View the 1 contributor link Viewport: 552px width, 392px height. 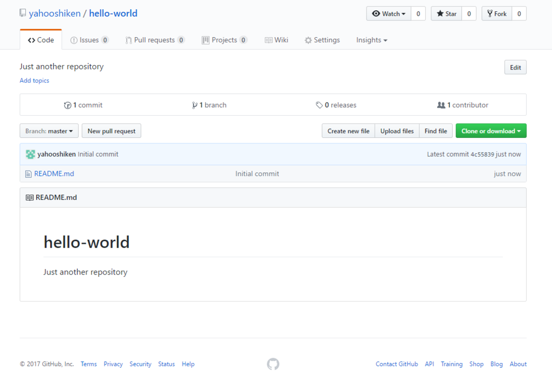click(x=463, y=105)
